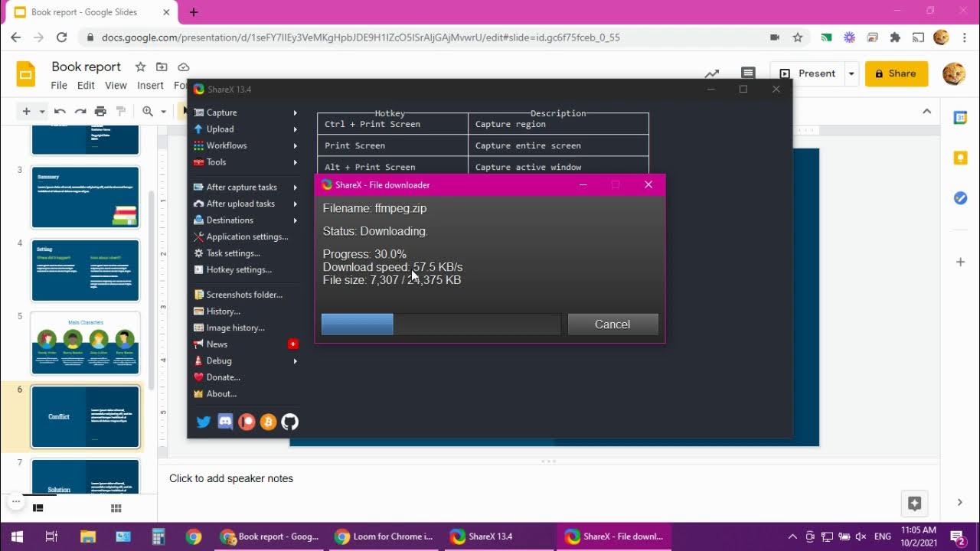Switch to filmstrip view of slides
Image resolution: width=980 pixels, height=551 pixels.
click(38, 508)
